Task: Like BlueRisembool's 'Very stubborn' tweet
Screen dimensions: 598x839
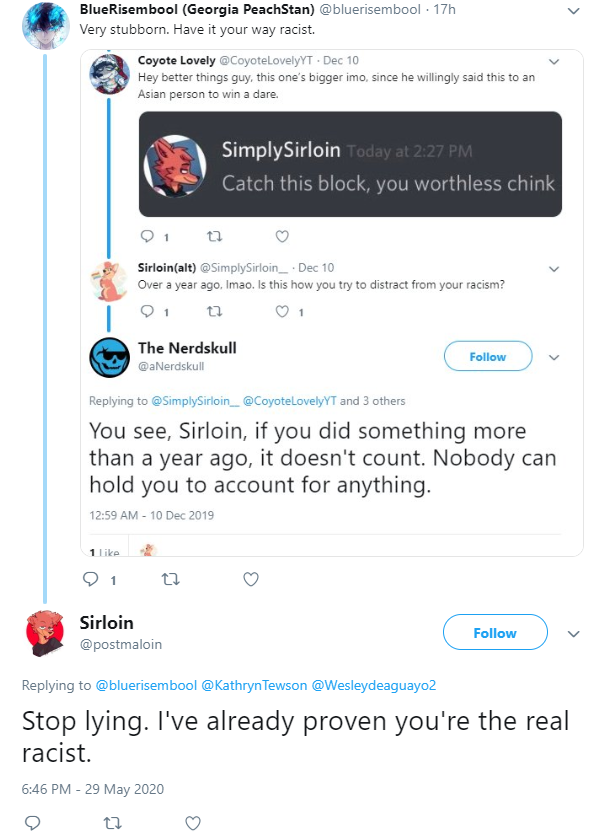Action: [x=251, y=579]
